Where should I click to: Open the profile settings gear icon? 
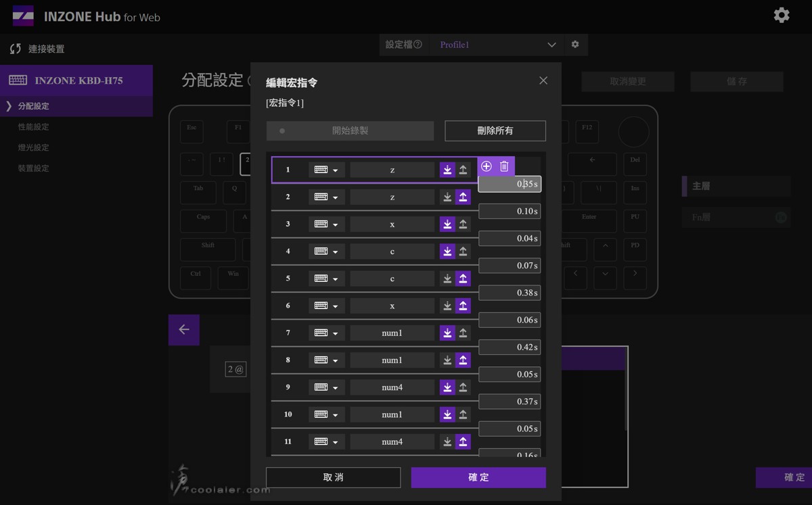pos(575,45)
